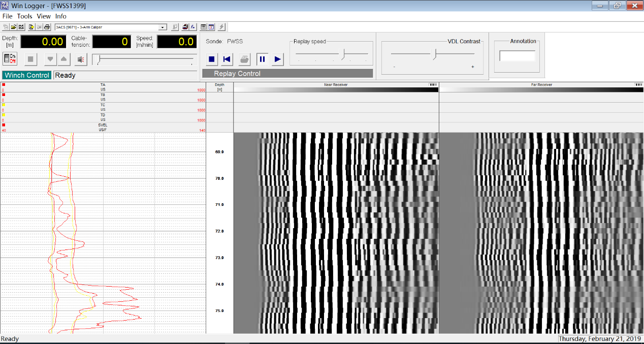Viewport: 644px width, 344px height.
Task: Pause the replay
Action: point(262,59)
